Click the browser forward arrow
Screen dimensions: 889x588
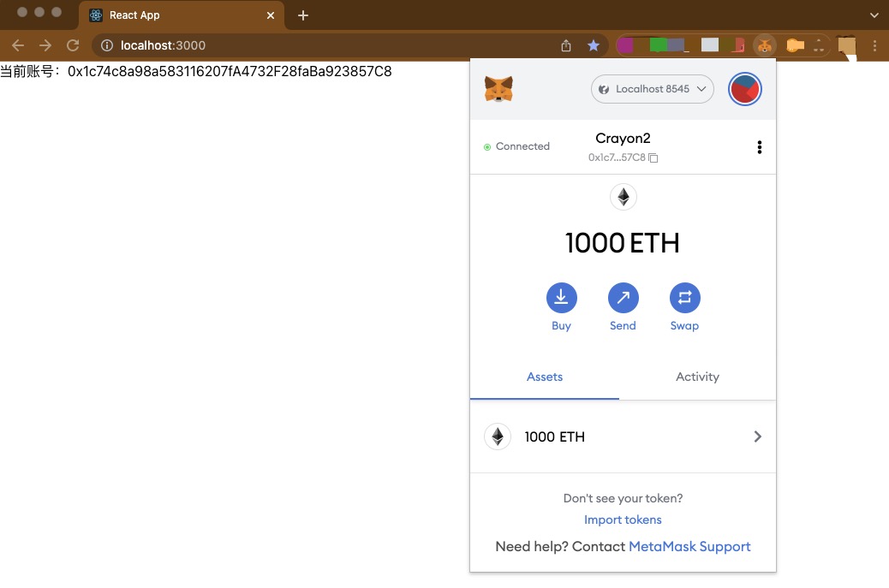45,45
